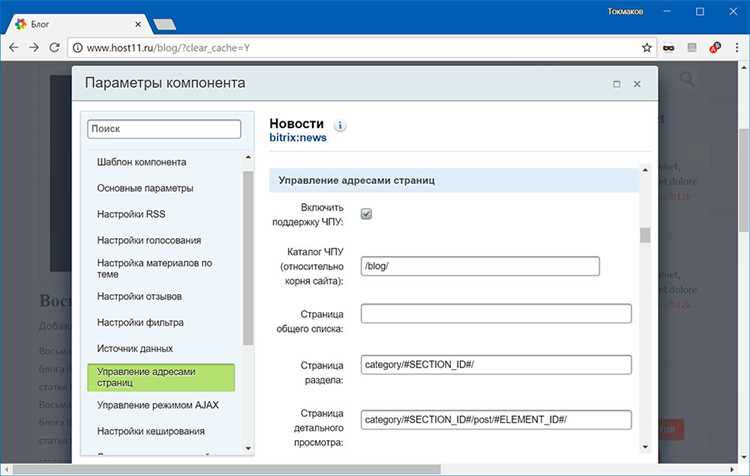This screenshot has height=476, width=750.
Task: Toggle Включить поддержку ЧПУ checkbox
Action: point(366,214)
